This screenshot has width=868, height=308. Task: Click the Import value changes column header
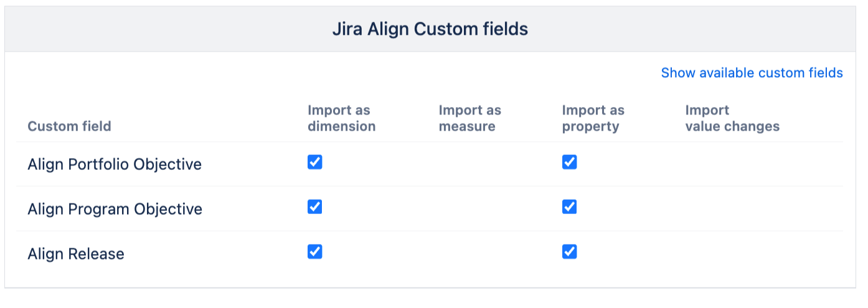(x=732, y=118)
